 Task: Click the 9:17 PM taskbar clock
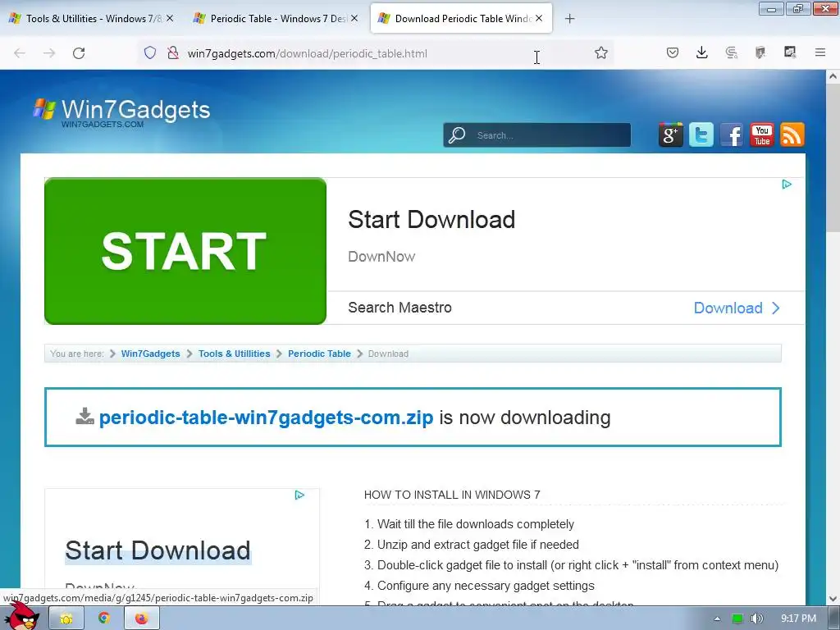tap(798, 619)
